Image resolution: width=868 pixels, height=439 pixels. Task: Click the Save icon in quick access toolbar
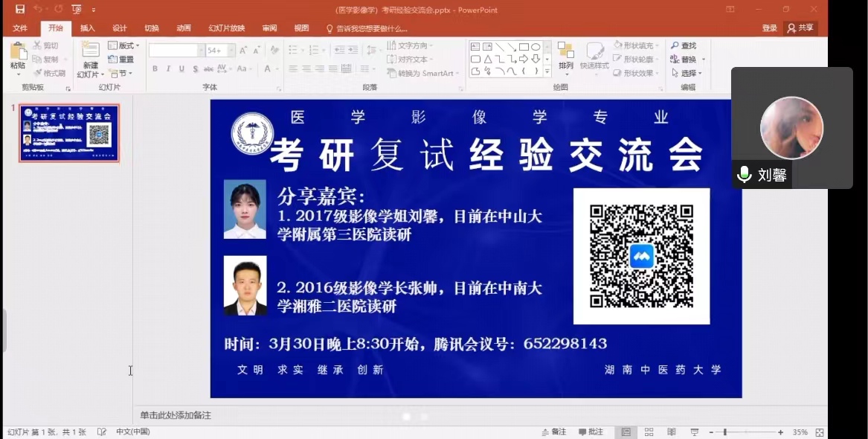coord(20,10)
